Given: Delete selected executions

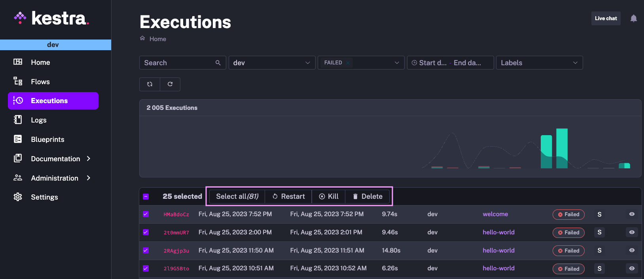Looking at the screenshot, I should pyautogui.click(x=367, y=196).
